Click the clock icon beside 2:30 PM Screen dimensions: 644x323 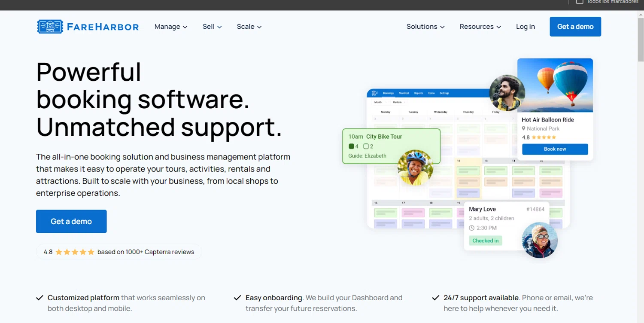click(x=472, y=228)
